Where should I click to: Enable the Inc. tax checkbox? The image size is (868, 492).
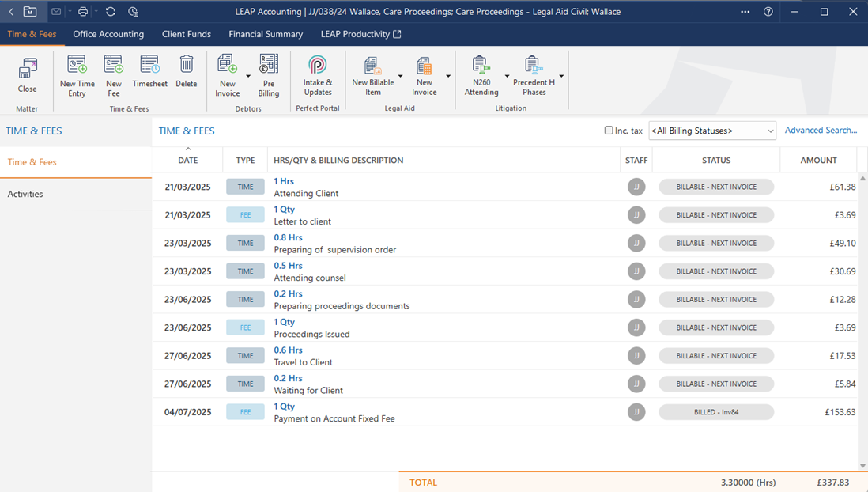coord(609,131)
